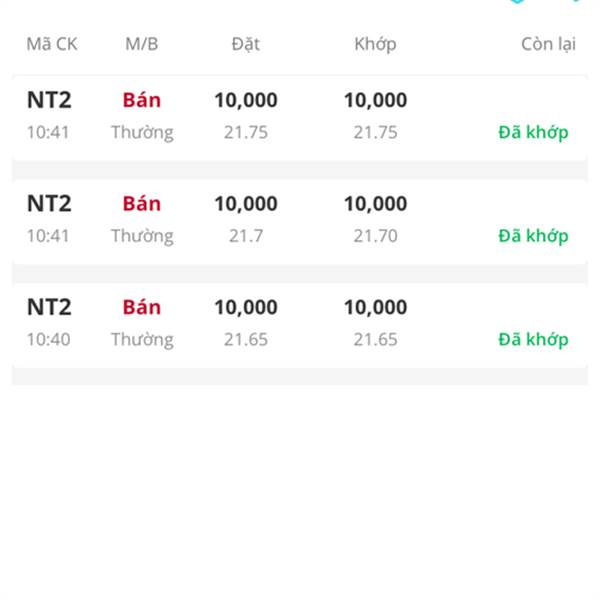Tap the matched price 21.70
The height and width of the screenshot is (600, 600).
(375, 236)
